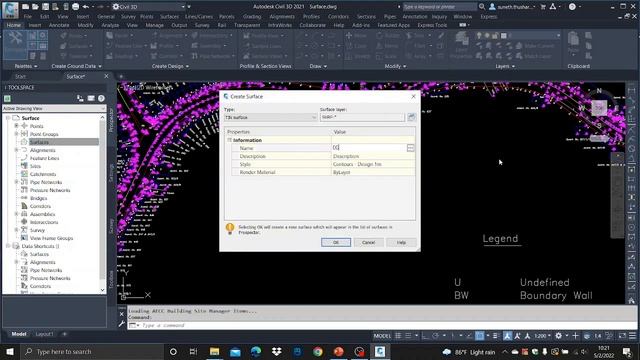640x360 pixels.
Task: Click the Undo arrow icon
Action: click(x=85, y=7)
